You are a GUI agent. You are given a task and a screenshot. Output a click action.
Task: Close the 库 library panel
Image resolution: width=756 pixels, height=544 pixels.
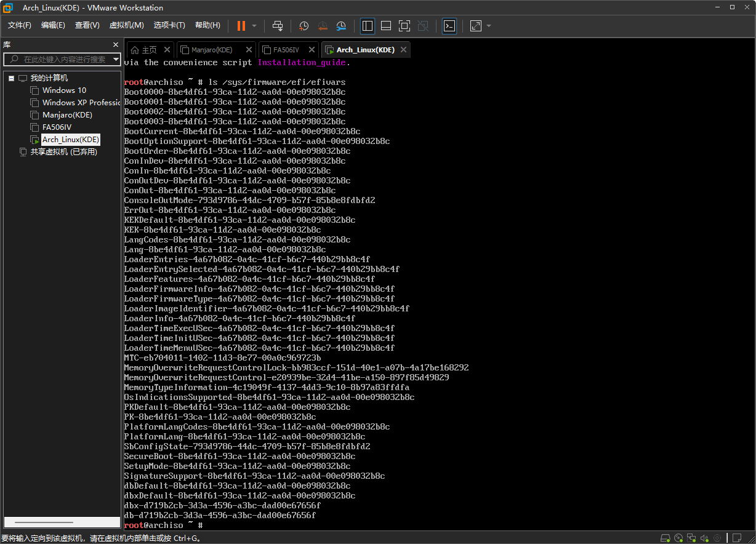(x=116, y=45)
